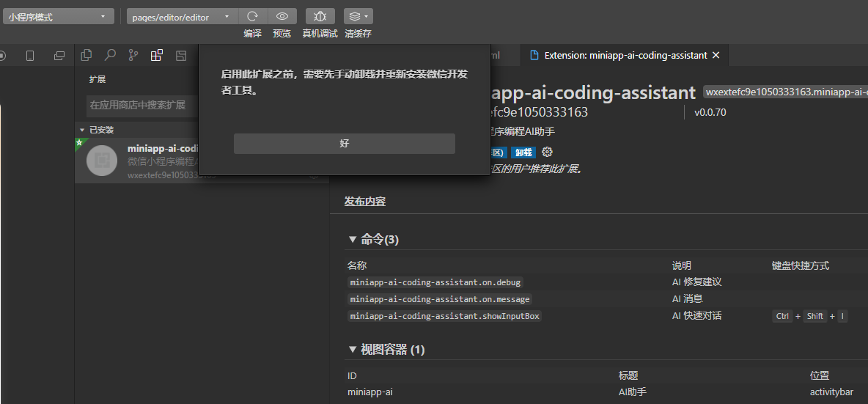Image resolution: width=868 pixels, height=404 pixels.
Task: Click the AI助手 title cell
Action: pyautogui.click(x=632, y=392)
